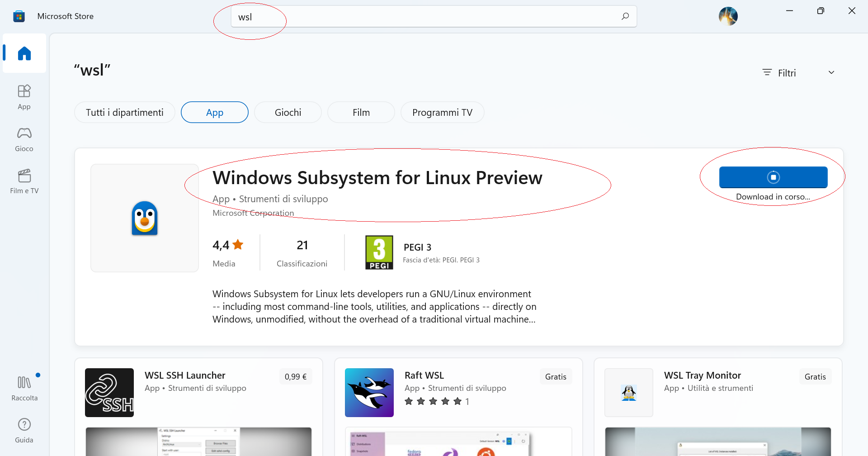Select Tutti i dipartimenti filter
Screen dimensions: 868x456
tap(125, 112)
